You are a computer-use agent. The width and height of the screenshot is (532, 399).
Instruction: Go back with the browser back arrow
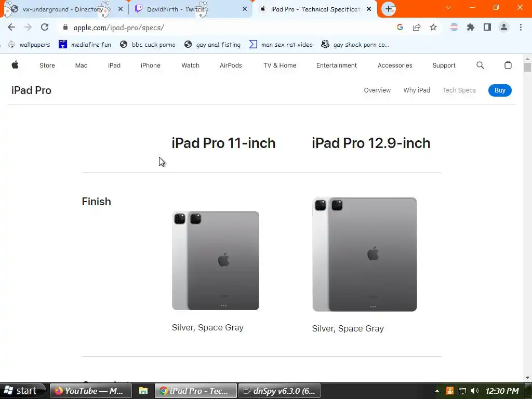[x=11, y=28]
